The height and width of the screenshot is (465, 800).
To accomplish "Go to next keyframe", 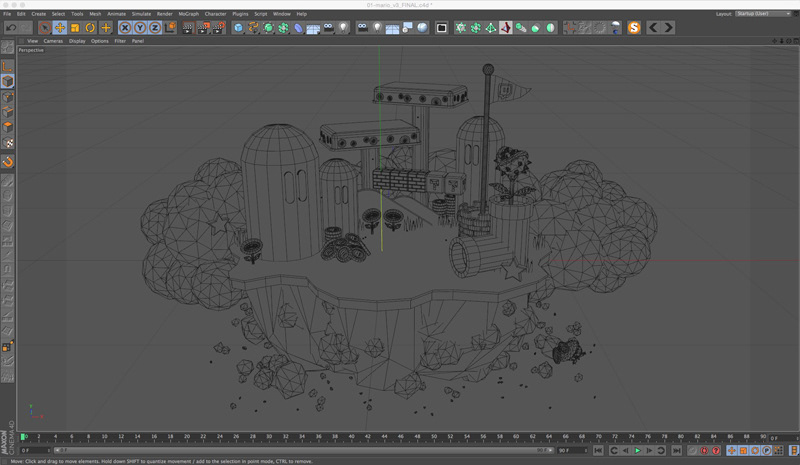I will click(661, 450).
